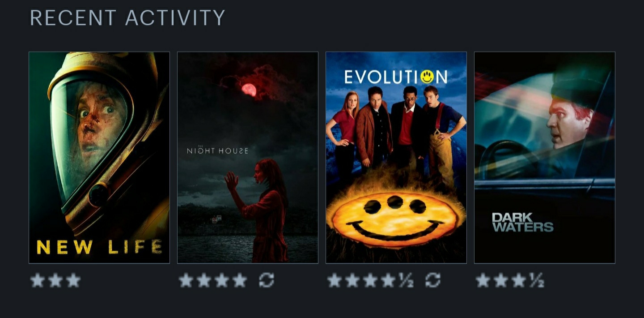This screenshot has height=318, width=644.
Task: Click the third star under New Life
Action: 73,281
